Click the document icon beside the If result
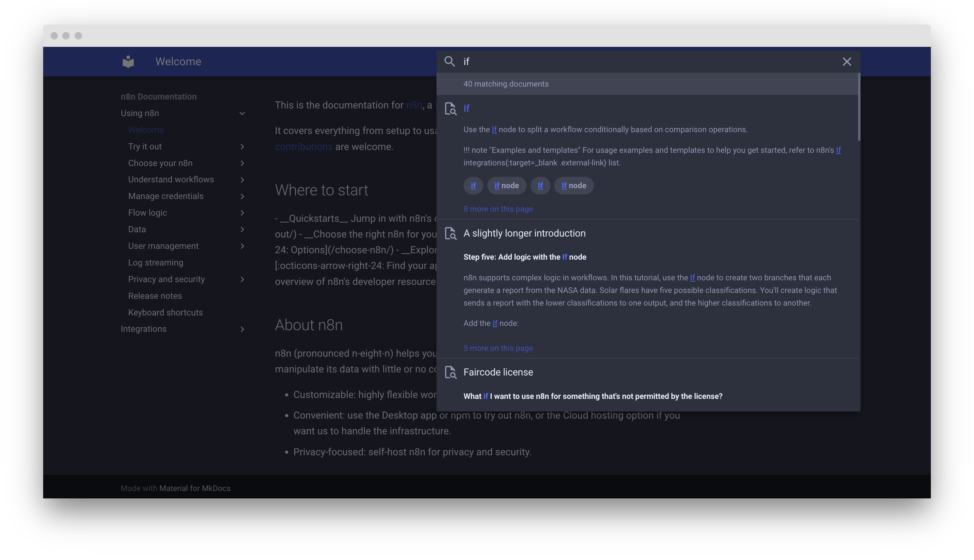 click(450, 109)
